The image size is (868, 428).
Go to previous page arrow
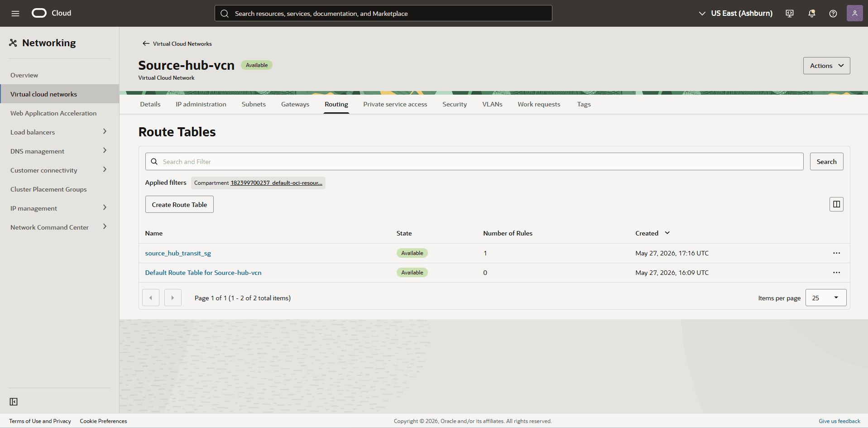pos(151,298)
